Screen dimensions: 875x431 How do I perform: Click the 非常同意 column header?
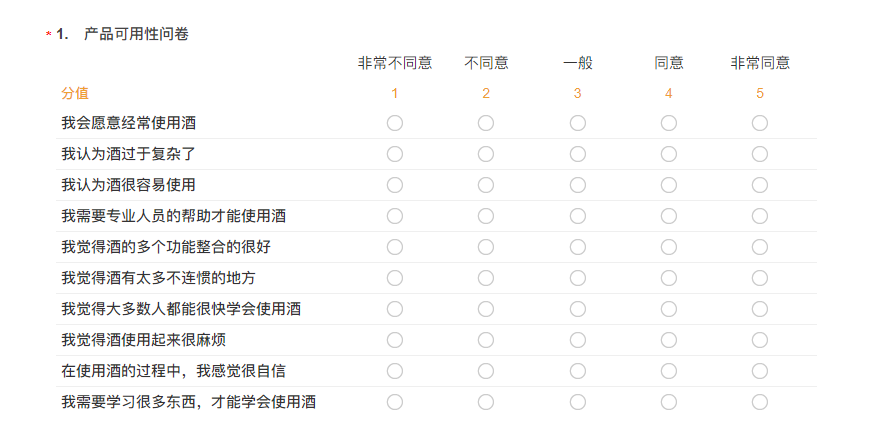(x=760, y=63)
